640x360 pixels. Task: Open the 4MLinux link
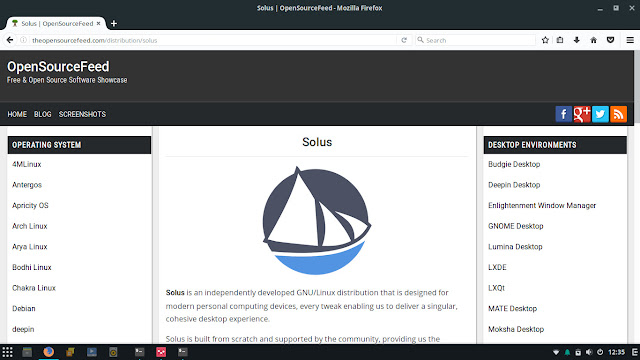[x=27, y=164]
